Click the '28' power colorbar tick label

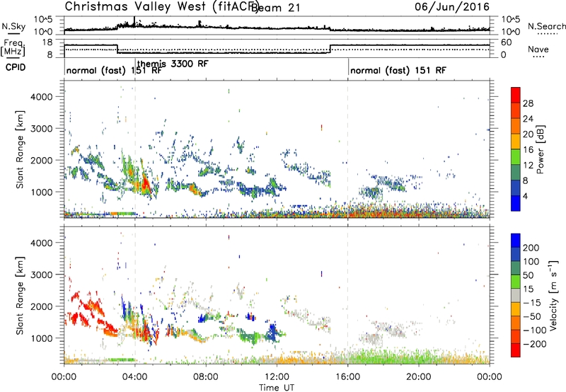click(528, 103)
